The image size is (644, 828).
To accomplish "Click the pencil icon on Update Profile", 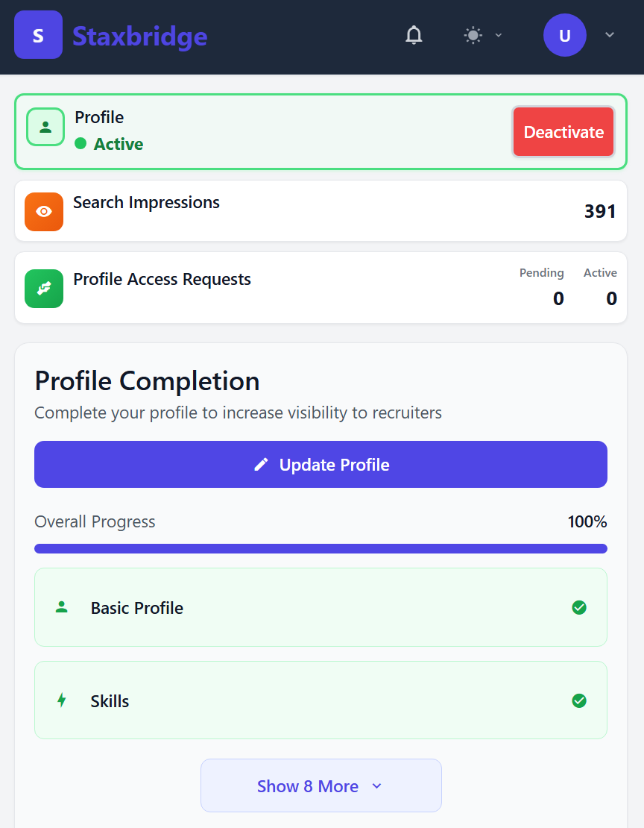I will (261, 464).
